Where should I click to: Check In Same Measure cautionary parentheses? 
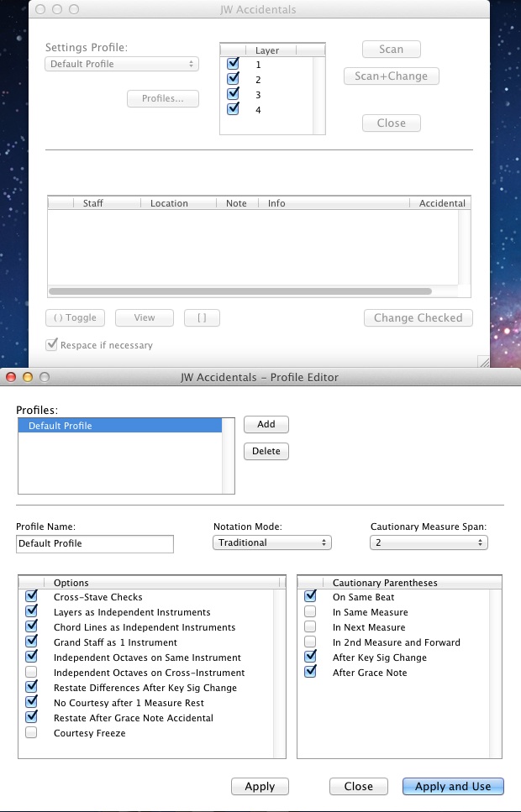pyautogui.click(x=311, y=612)
